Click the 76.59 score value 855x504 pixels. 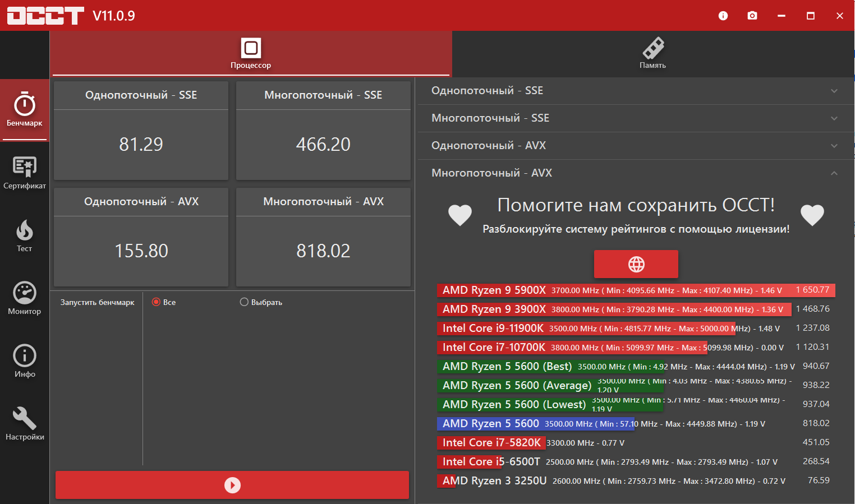point(819,480)
